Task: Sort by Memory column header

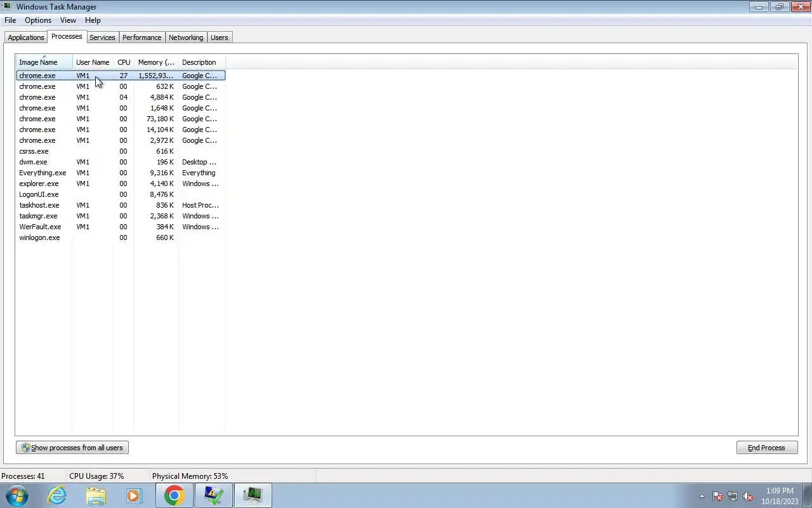Action: (x=156, y=62)
